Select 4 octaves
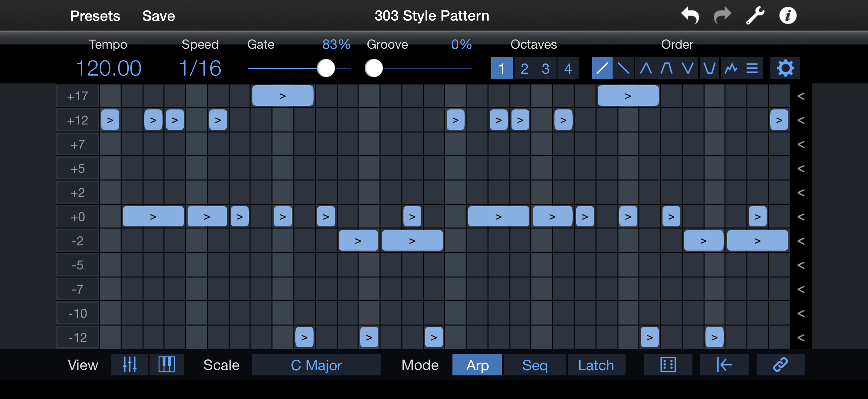 point(568,68)
